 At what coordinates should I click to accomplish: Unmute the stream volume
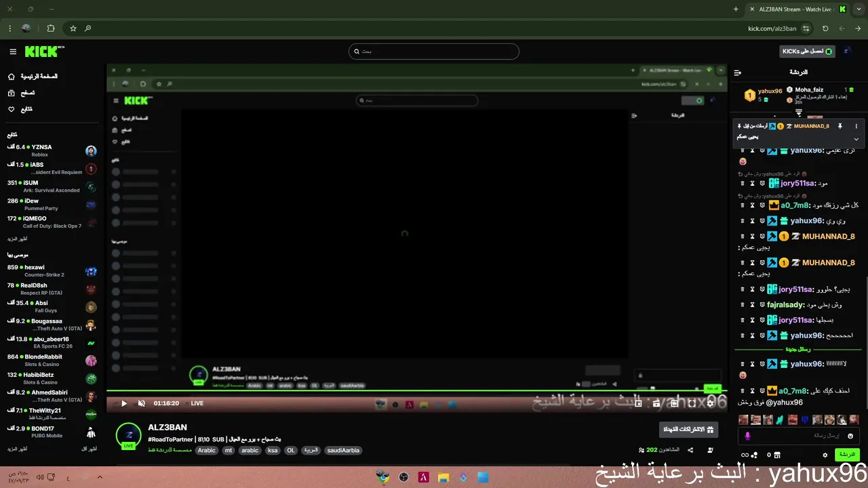point(141,403)
